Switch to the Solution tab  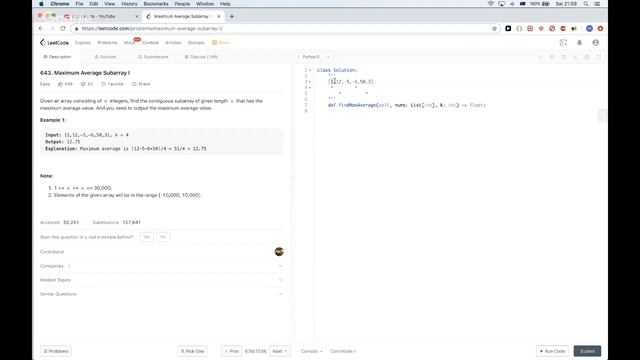click(105, 57)
